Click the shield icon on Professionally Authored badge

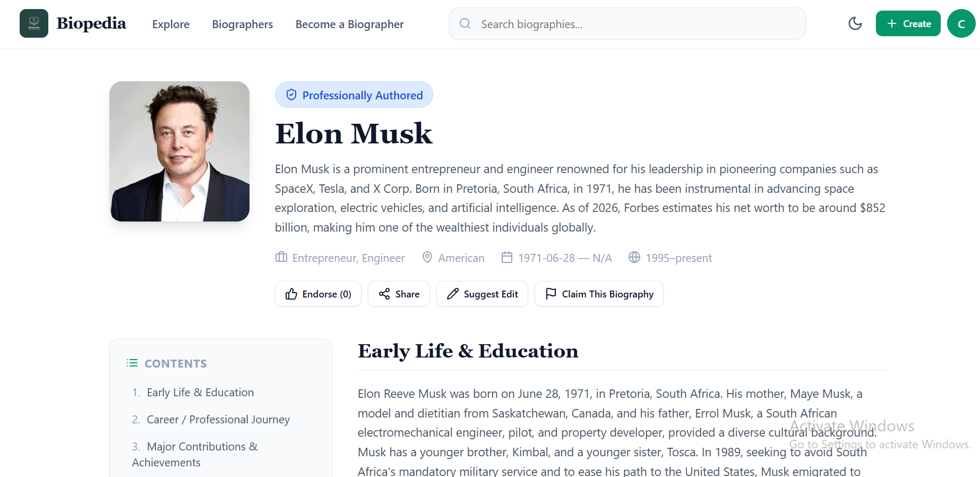291,94
